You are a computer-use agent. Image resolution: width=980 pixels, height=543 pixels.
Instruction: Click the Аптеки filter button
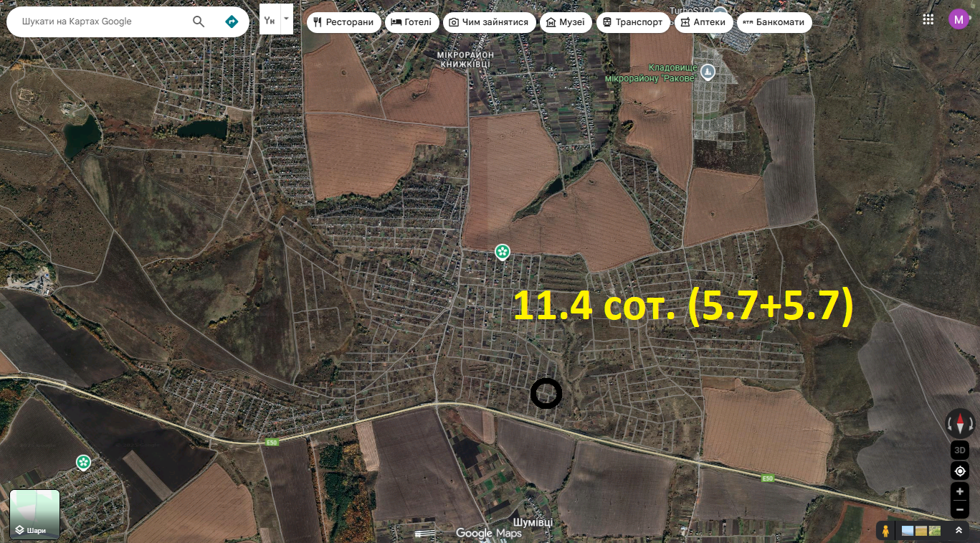[703, 22]
